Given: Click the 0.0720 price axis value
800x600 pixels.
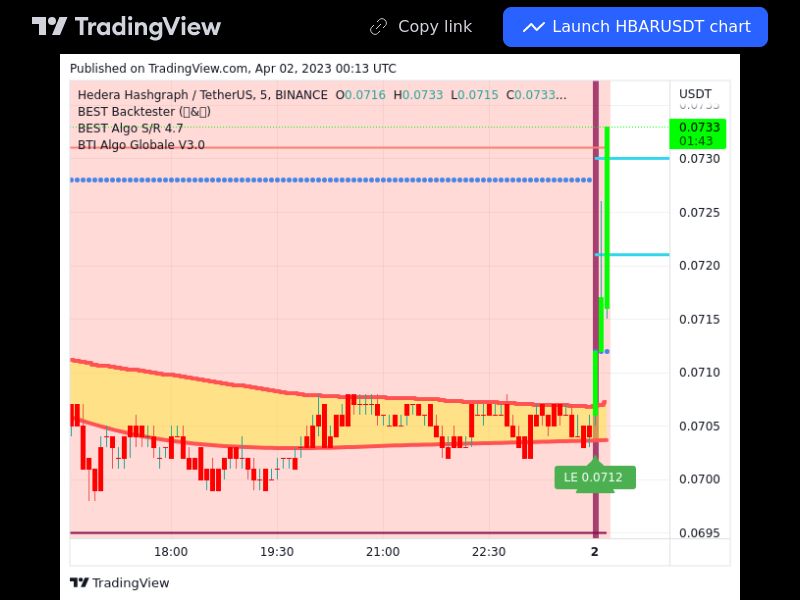Looking at the screenshot, I should point(699,265).
